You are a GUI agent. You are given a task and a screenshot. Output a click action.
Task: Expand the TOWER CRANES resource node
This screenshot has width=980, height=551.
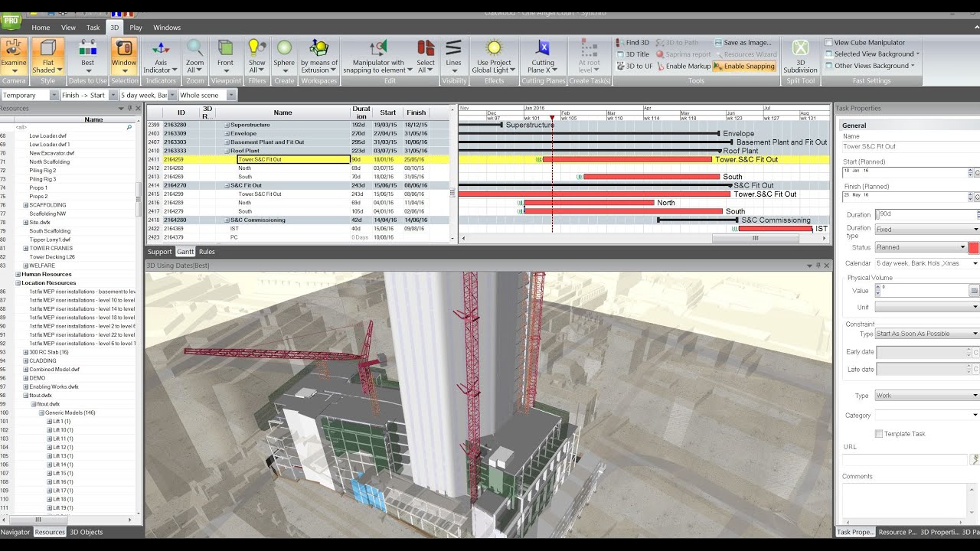[x=26, y=248]
